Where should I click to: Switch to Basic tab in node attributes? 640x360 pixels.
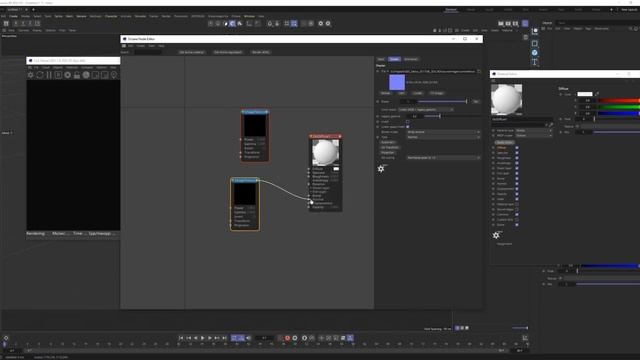(381, 59)
